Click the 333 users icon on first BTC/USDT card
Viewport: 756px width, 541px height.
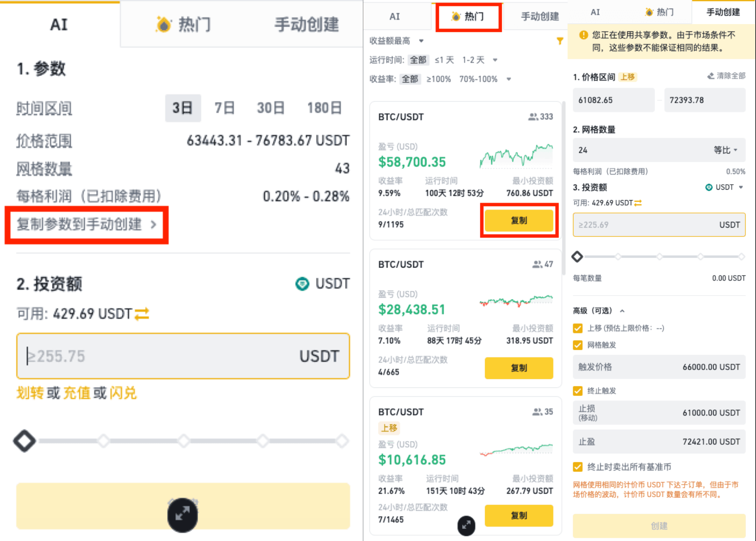[533, 117]
